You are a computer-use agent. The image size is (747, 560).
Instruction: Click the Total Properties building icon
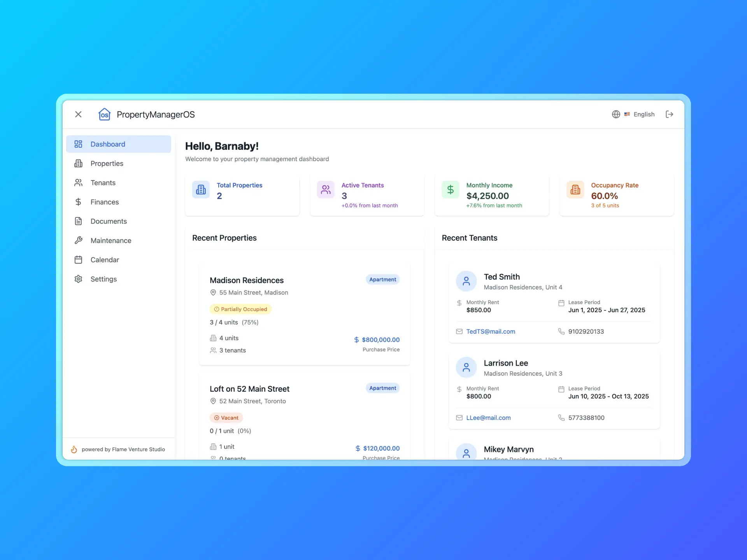point(201,190)
